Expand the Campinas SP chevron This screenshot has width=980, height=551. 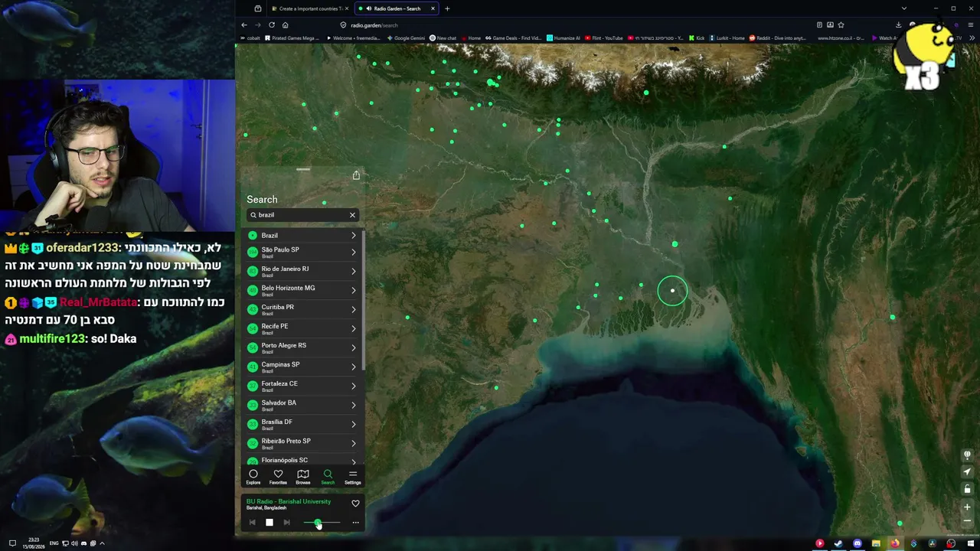click(354, 367)
